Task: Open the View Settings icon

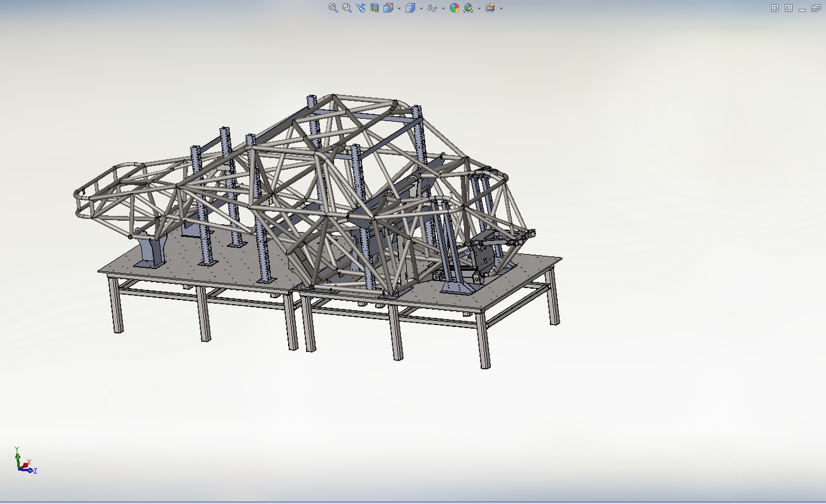Action: 489,8
